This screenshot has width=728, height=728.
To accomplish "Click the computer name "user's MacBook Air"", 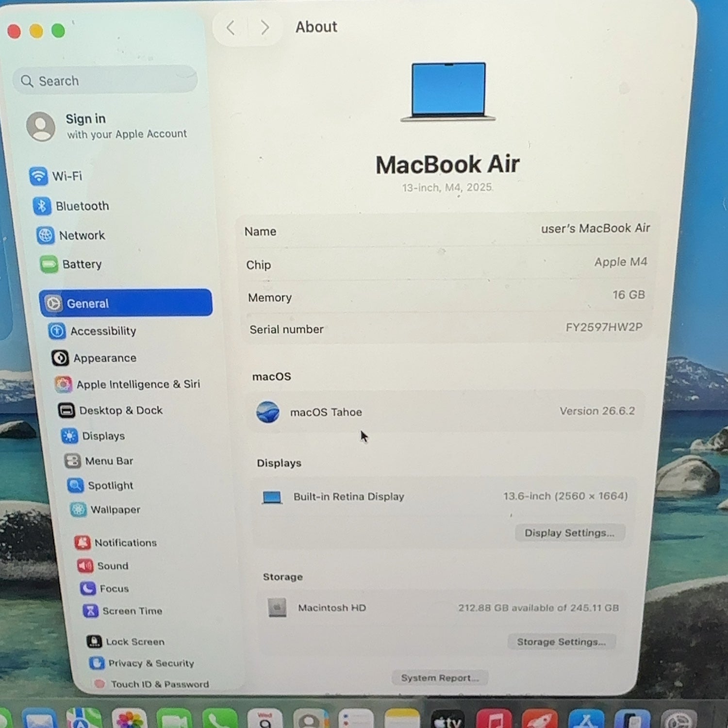I will point(596,228).
